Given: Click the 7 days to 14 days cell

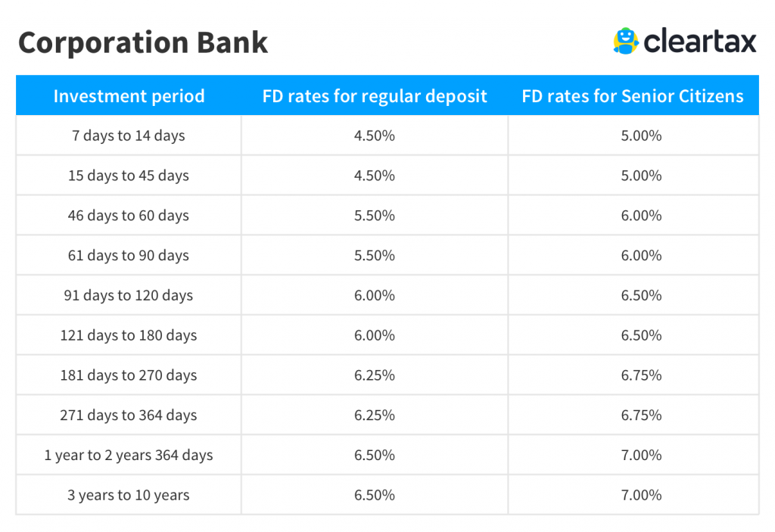Looking at the screenshot, I should 129,136.
